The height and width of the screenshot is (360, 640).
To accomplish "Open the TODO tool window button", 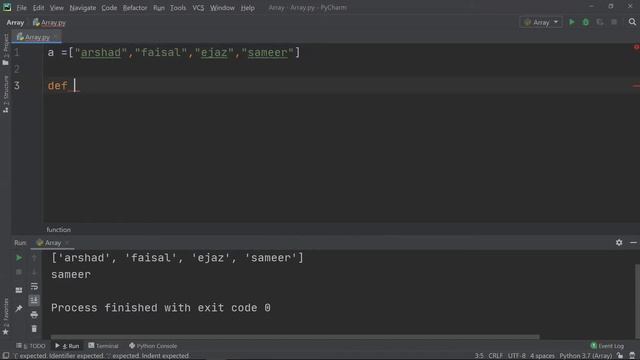I will pos(31,346).
